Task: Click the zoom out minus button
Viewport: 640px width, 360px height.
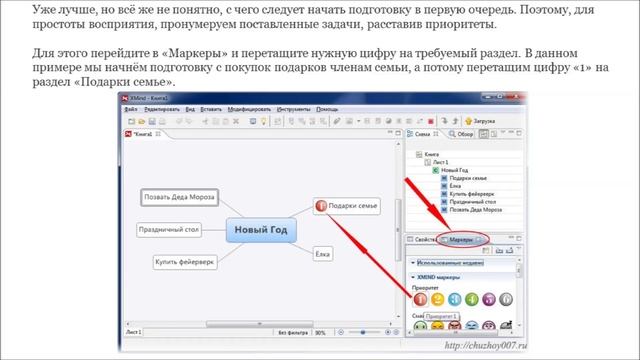Action: coord(341,333)
